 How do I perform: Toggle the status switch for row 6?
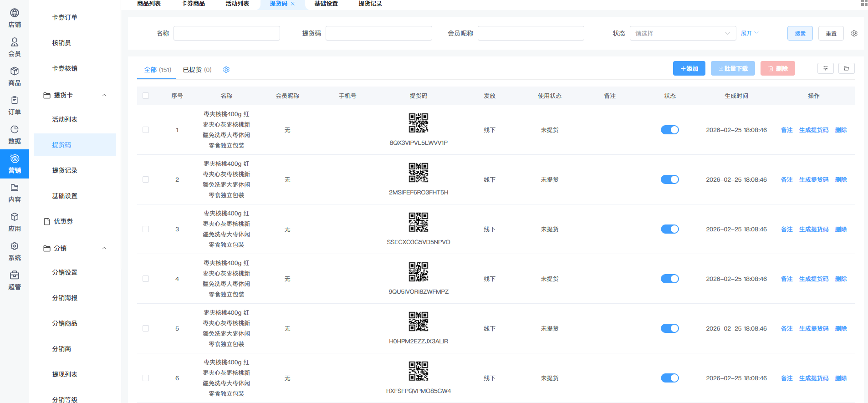point(670,378)
